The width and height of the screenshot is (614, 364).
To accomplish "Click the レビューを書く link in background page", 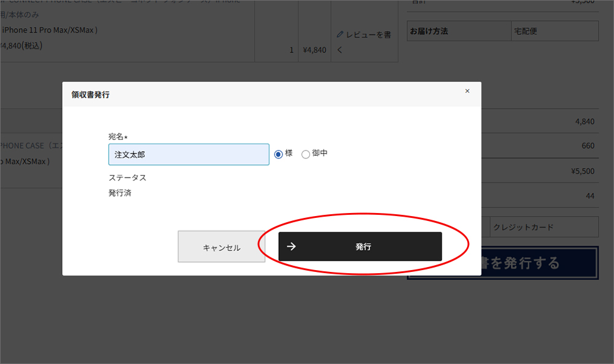I will point(365,42).
